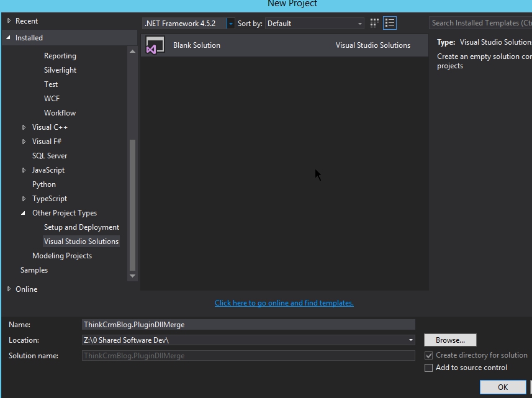Click the Blank Solution template icon

click(155, 45)
